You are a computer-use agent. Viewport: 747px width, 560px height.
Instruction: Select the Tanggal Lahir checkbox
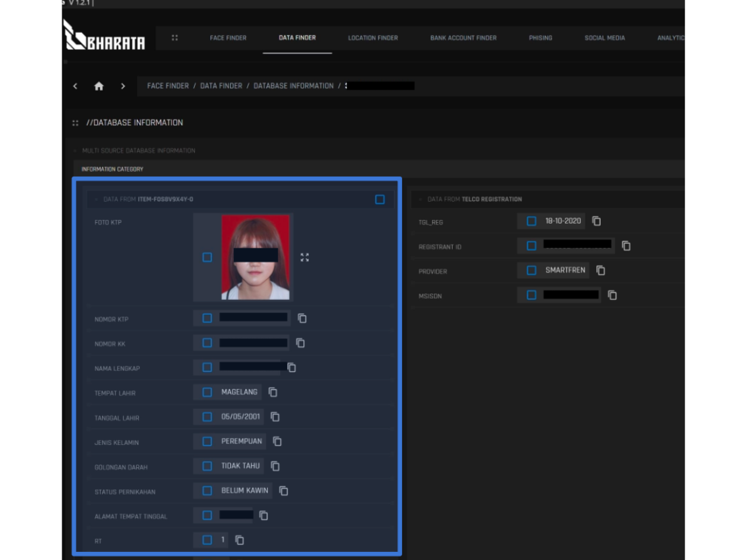[207, 417]
